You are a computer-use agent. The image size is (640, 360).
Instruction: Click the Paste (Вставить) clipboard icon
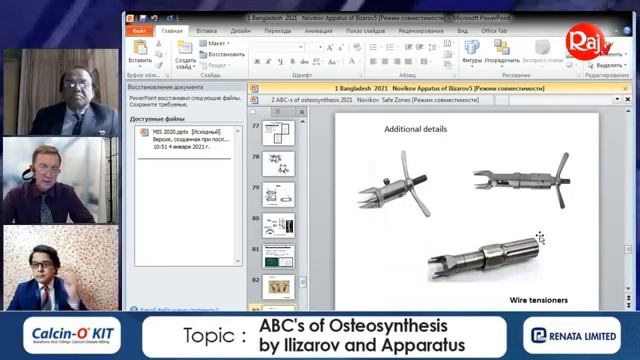pyautogui.click(x=140, y=48)
